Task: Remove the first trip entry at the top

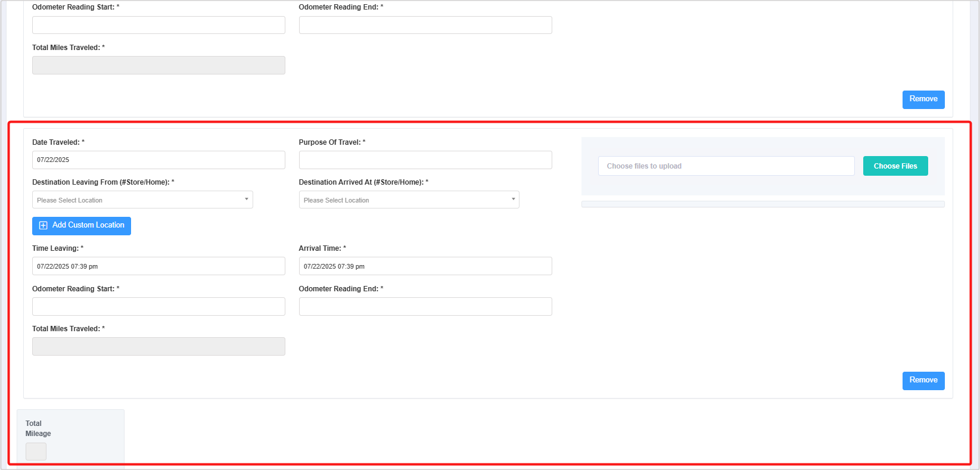Action: pyautogui.click(x=923, y=99)
